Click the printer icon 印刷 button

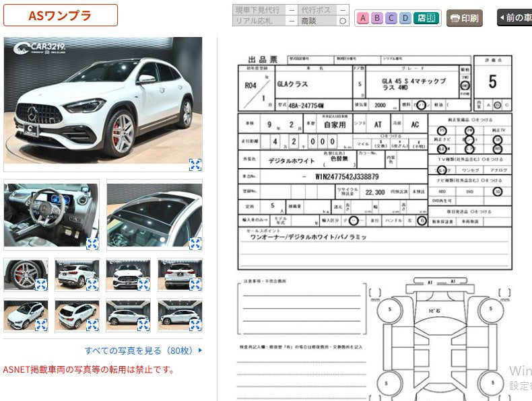tap(465, 18)
